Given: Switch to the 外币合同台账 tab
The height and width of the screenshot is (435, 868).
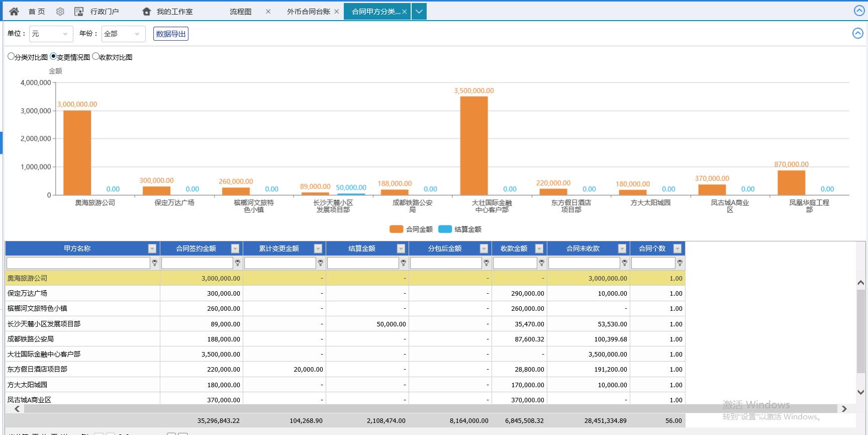Looking at the screenshot, I should coord(308,12).
